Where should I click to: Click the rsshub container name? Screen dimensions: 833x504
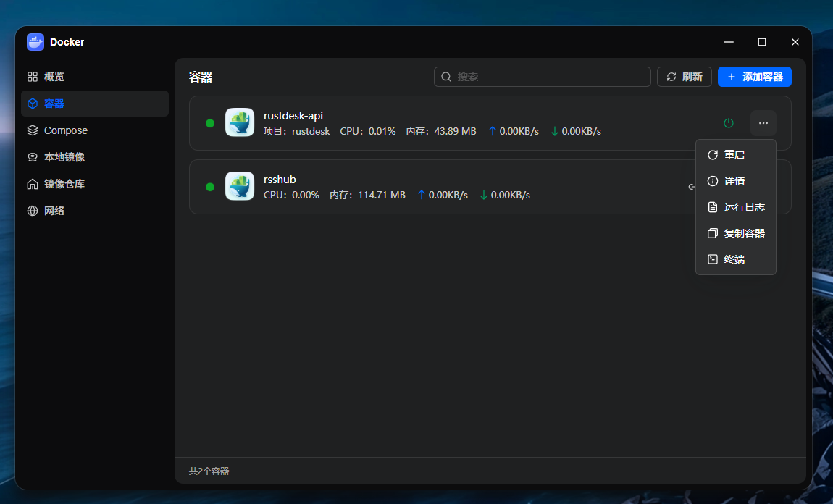click(x=280, y=180)
